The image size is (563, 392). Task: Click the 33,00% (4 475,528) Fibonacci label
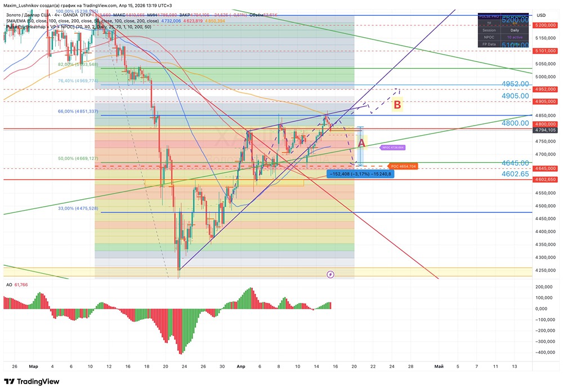(78, 208)
